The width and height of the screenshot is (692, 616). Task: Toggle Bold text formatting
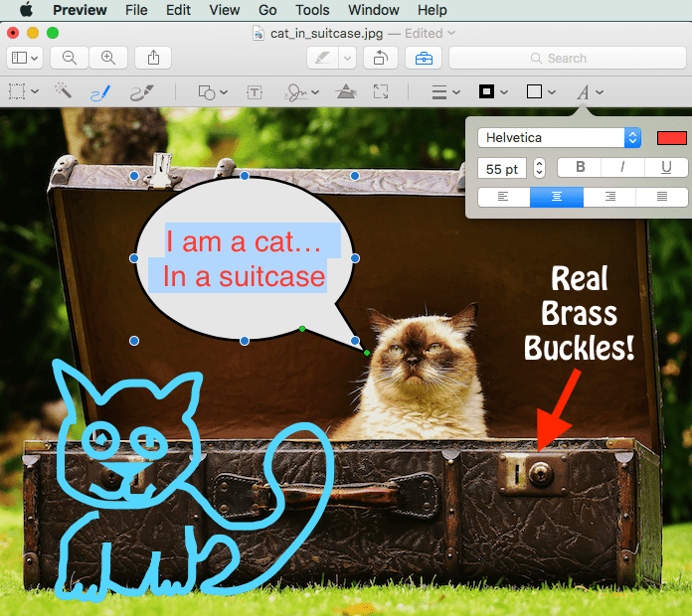point(581,168)
